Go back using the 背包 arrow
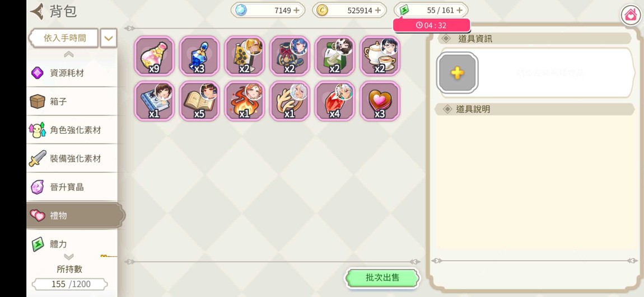 (38, 12)
